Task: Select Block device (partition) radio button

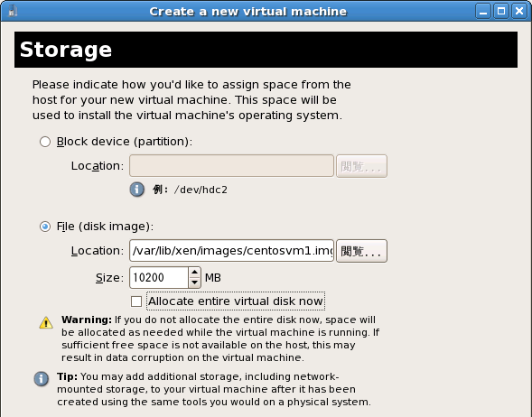Action: (45, 142)
